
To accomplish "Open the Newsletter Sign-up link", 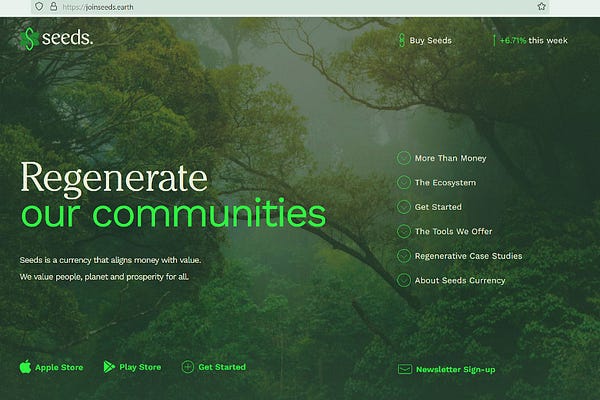I will click(x=456, y=369).
